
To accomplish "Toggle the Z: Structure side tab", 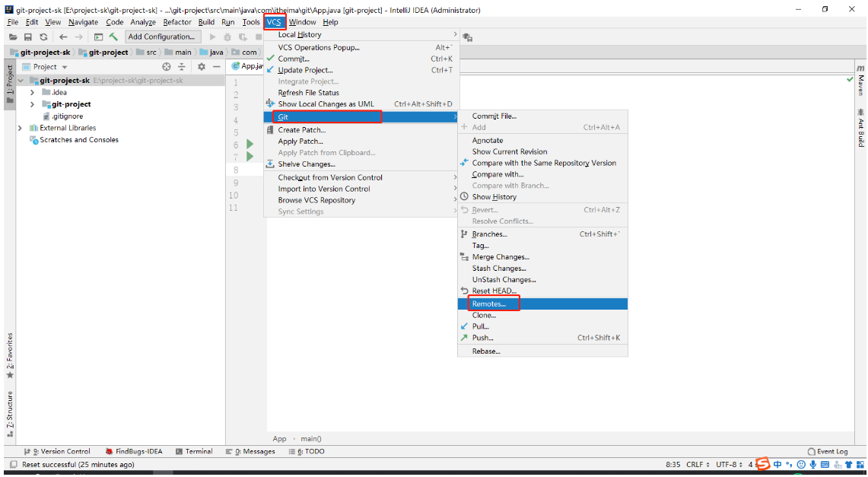I will [x=9, y=414].
